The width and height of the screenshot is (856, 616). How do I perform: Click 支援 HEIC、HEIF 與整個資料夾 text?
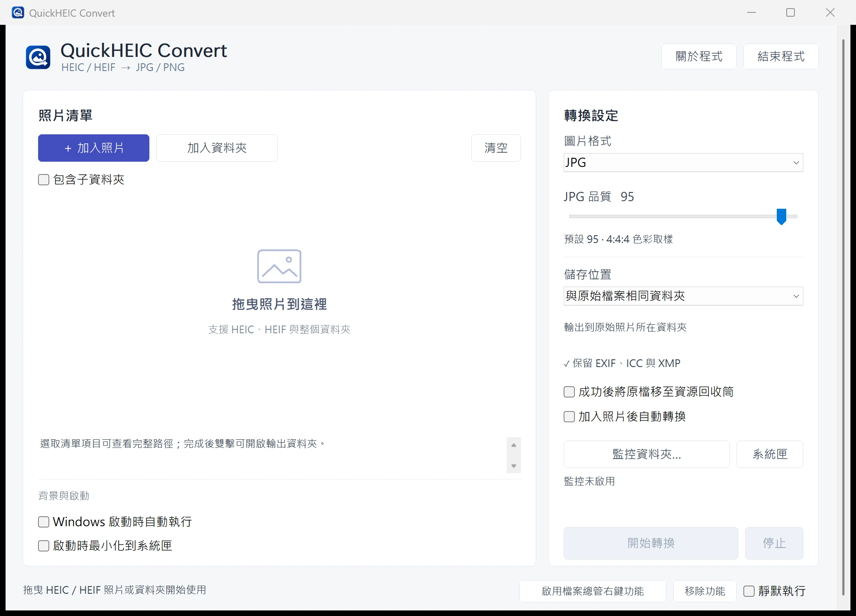[x=279, y=329]
